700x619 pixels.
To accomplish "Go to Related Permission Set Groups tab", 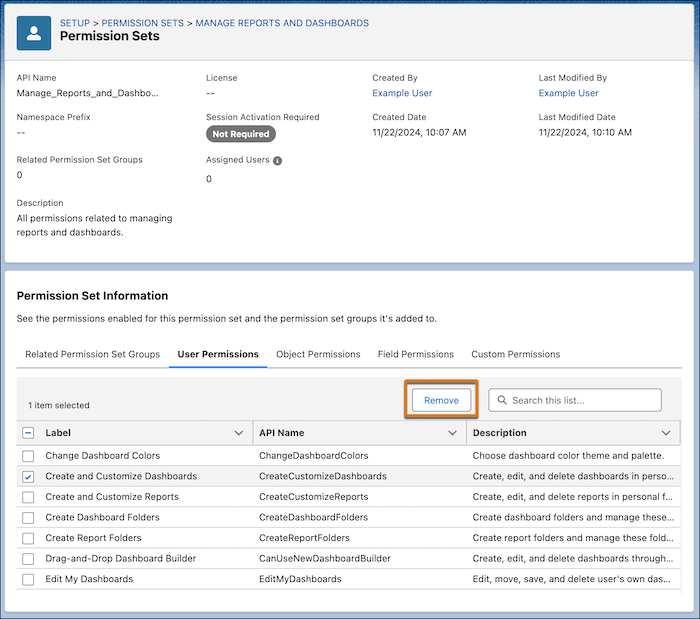I will click(x=92, y=354).
